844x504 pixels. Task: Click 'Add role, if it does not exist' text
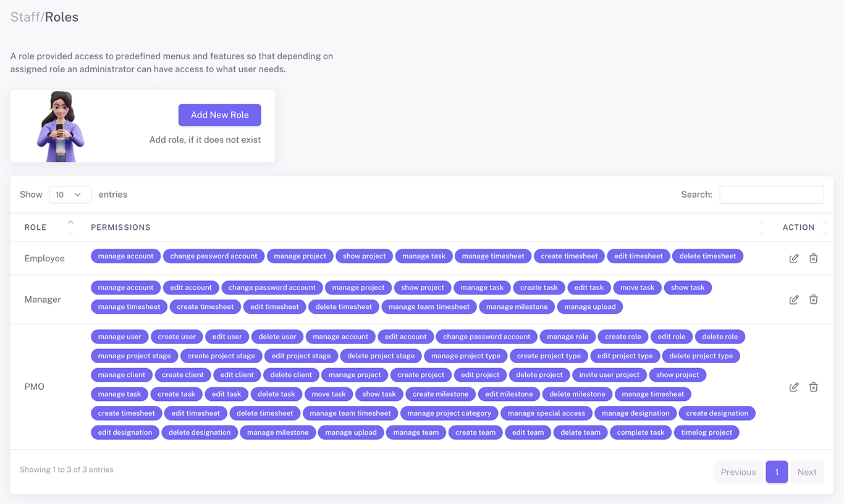pos(205,140)
